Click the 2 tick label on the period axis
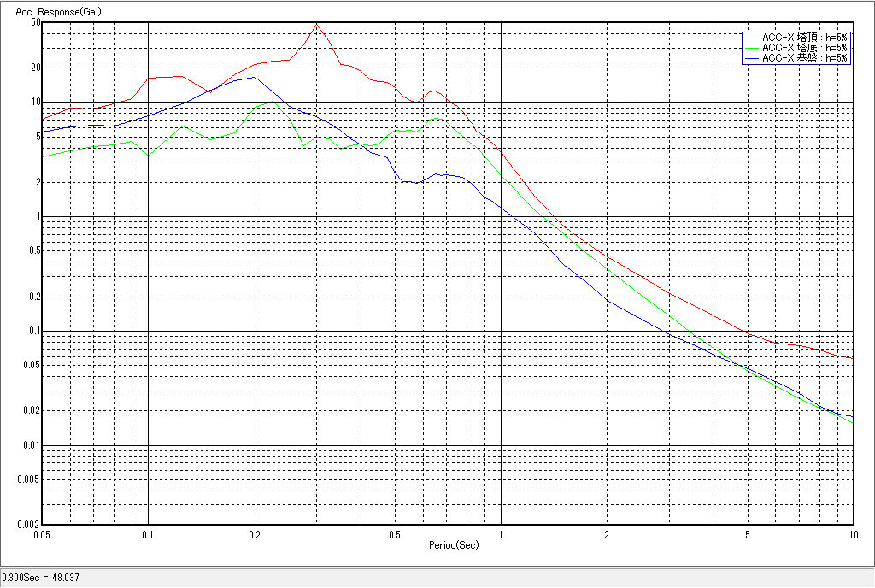 (607, 534)
